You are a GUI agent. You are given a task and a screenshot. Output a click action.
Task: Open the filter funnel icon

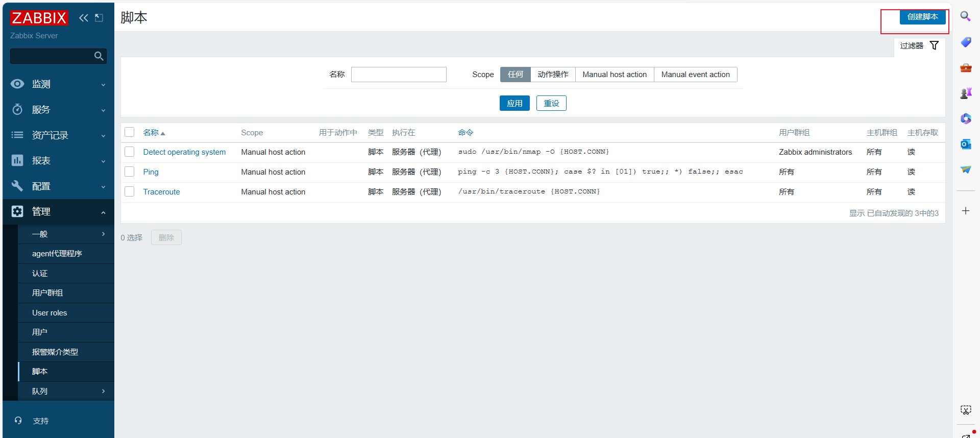pyautogui.click(x=934, y=45)
